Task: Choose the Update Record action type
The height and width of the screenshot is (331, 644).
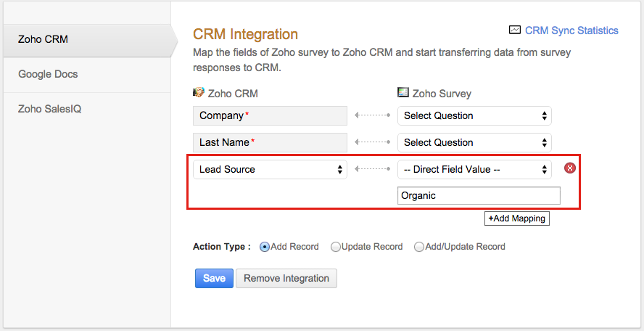Action: click(x=336, y=247)
